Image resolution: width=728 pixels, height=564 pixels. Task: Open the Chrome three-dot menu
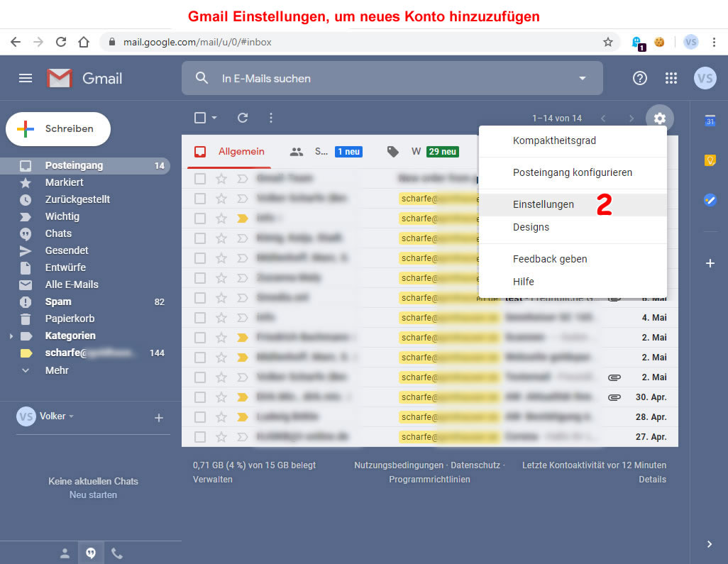714,43
